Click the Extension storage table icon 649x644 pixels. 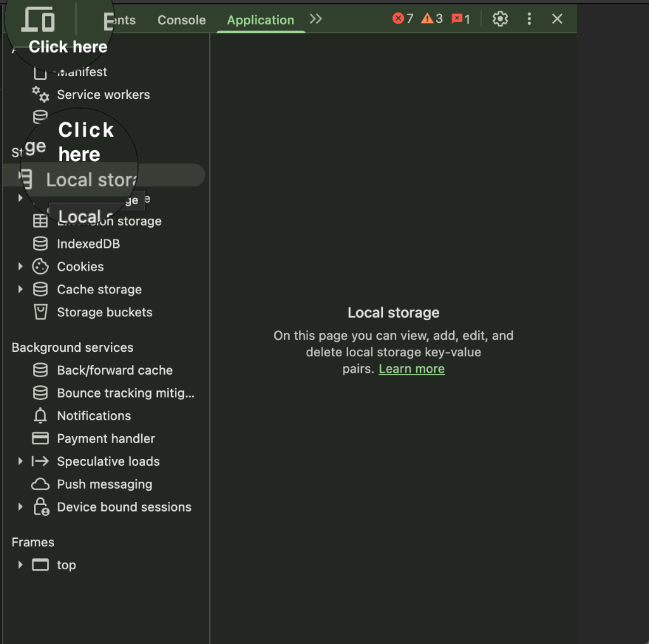(x=40, y=221)
